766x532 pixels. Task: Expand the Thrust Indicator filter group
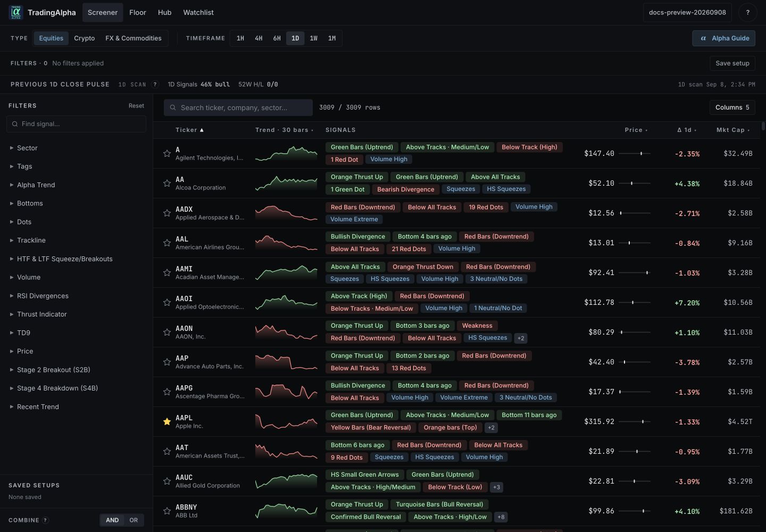[x=77, y=314]
